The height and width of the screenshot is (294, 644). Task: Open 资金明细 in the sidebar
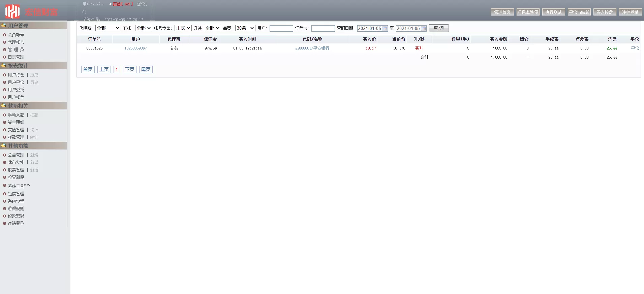(16, 122)
